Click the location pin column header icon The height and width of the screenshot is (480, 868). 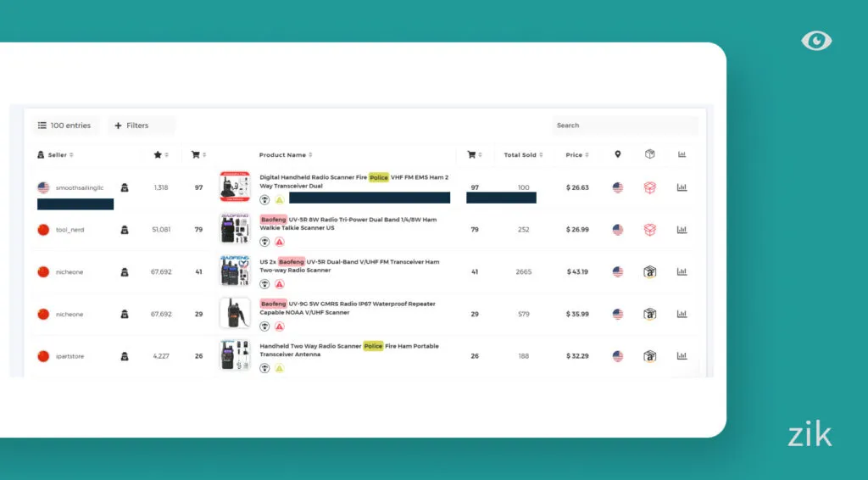(x=618, y=154)
